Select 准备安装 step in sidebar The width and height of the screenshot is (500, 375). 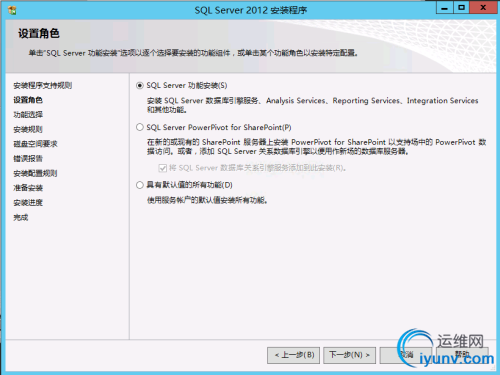28,188
